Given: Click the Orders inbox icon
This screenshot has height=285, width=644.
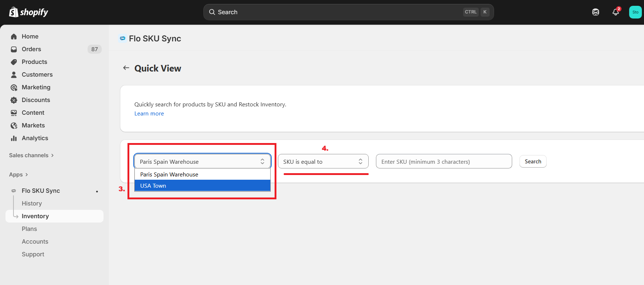Looking at the screenshot, I should (14, 49).
